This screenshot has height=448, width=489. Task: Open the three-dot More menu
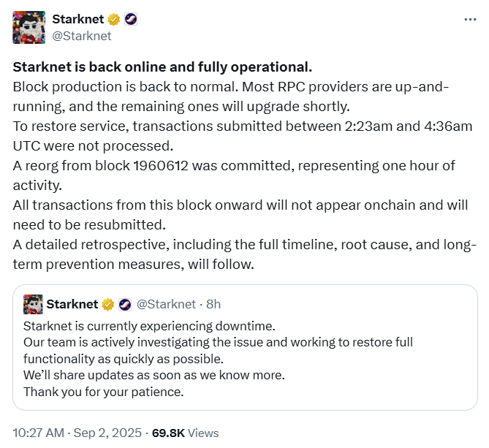coord(470,19)
